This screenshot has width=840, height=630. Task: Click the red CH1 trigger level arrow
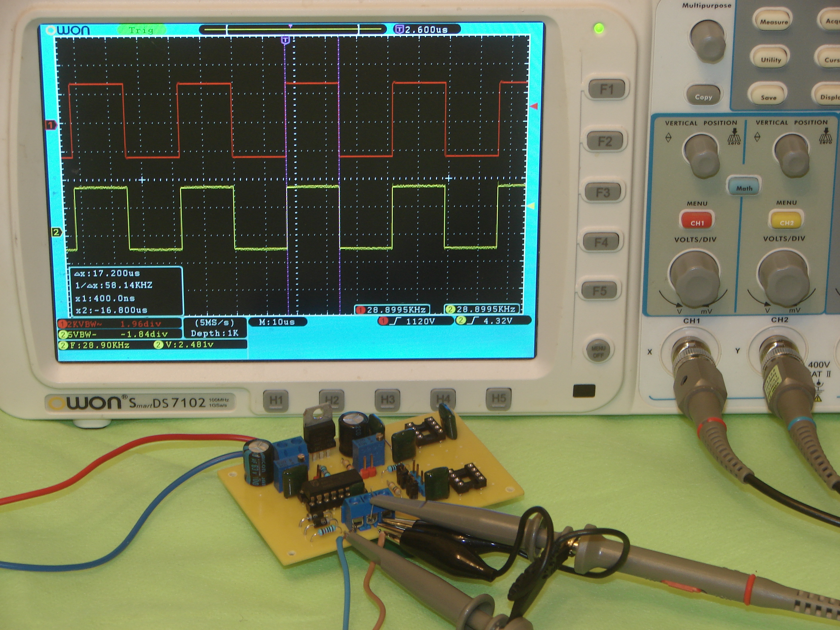(x=534, y=106)
